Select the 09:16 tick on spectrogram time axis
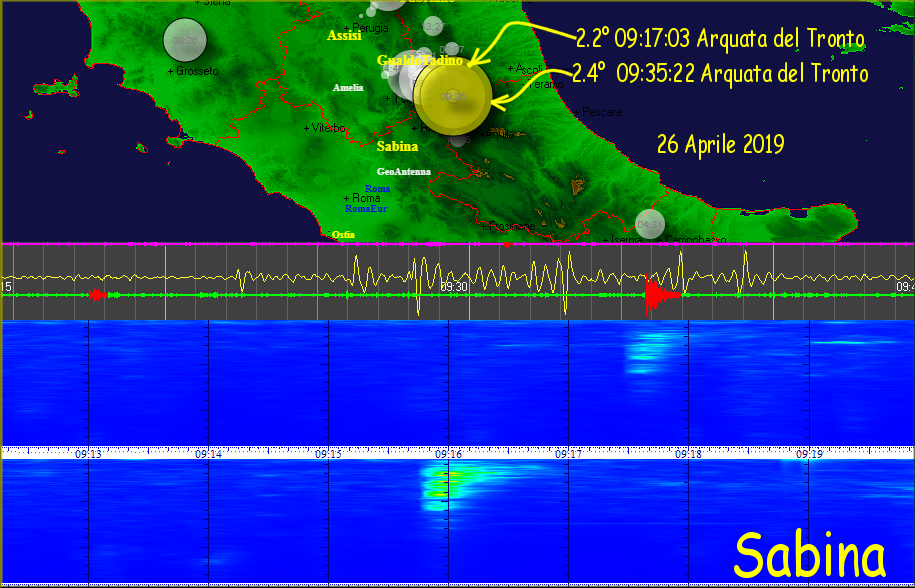Viewport: 915px width, 588px height. point(448,453)
